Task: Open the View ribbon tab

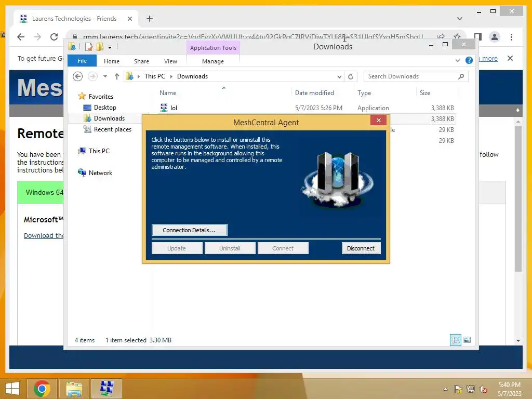Action: 170,61
